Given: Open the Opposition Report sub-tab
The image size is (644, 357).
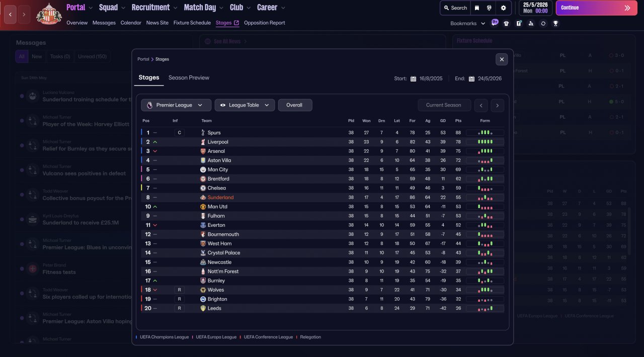Looking at the screenshot, I should [265, 23].
